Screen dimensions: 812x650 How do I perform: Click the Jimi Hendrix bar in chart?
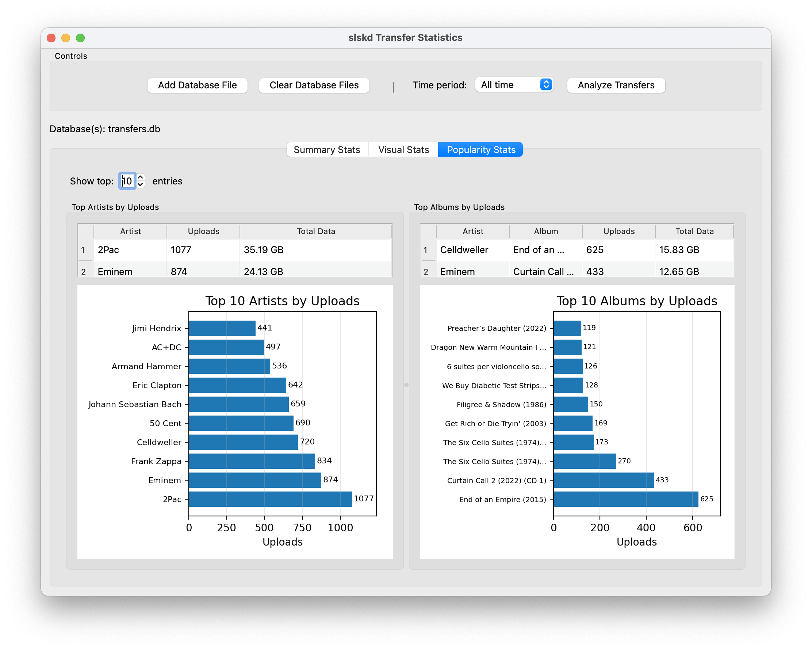pos(222,328)
